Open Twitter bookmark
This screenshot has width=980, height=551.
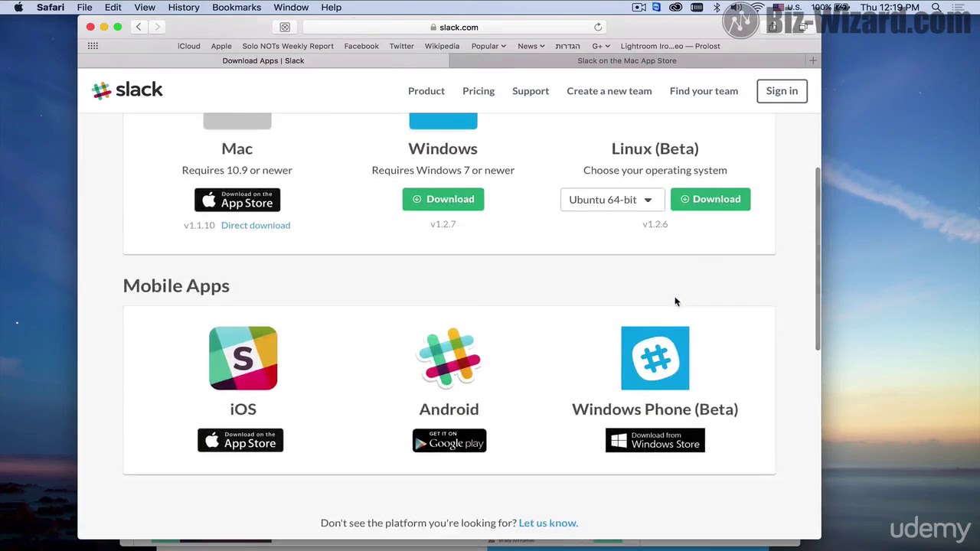401,46
